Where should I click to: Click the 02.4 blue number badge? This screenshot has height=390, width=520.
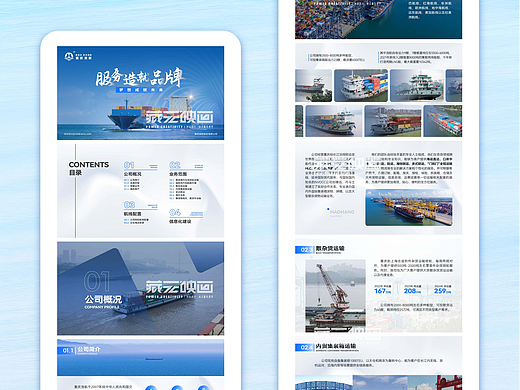point(304,347)
